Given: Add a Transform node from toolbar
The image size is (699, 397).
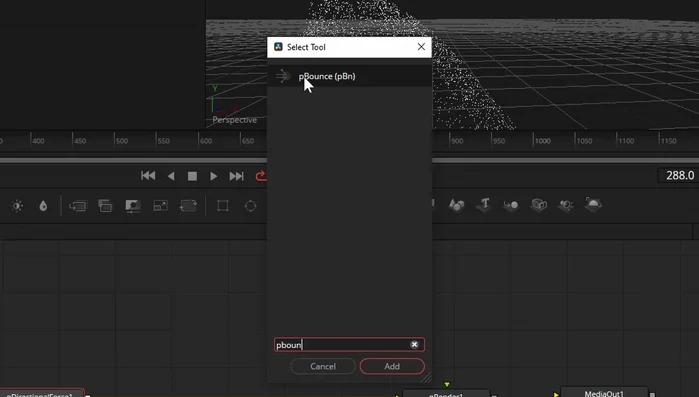Looking at the screenshot, I should pos(188,206).
